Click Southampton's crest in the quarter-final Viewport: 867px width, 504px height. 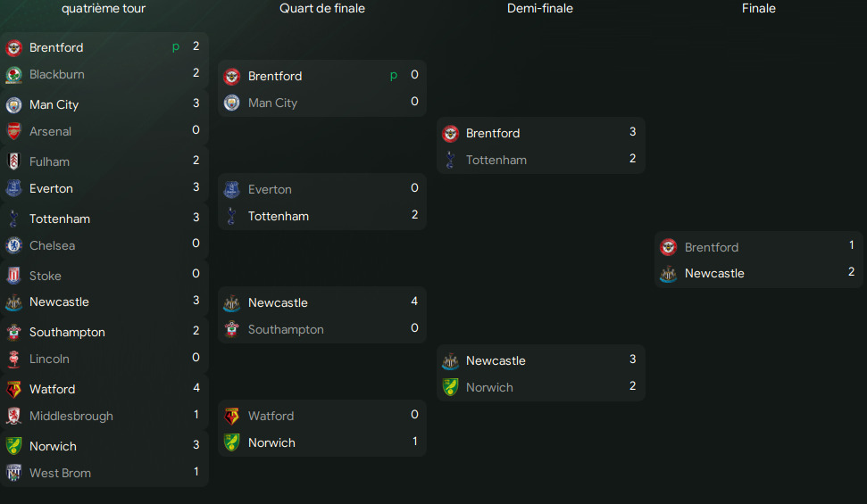click(231, 329)
